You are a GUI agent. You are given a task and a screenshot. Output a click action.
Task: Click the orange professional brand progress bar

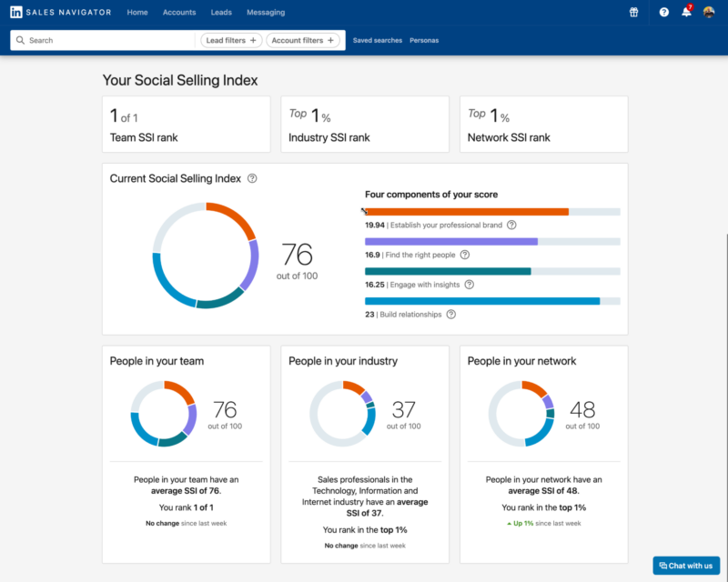467,212
